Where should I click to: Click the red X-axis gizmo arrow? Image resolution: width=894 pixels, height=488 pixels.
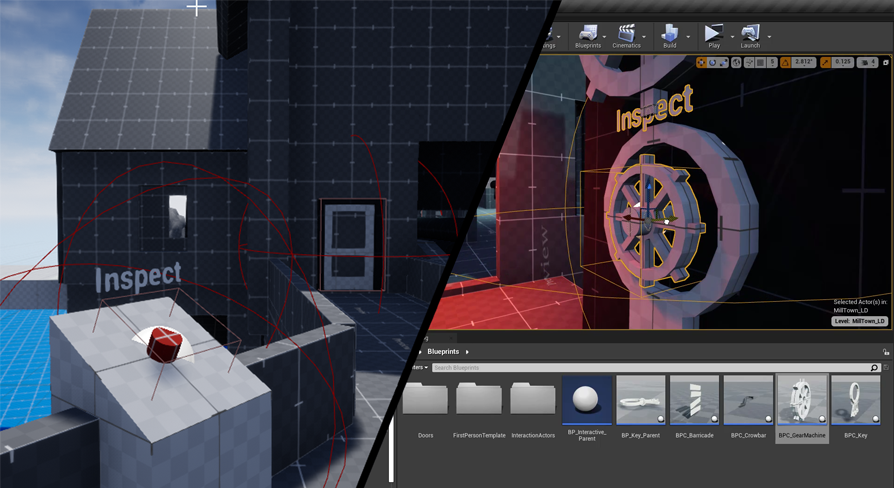coord(630,218)
